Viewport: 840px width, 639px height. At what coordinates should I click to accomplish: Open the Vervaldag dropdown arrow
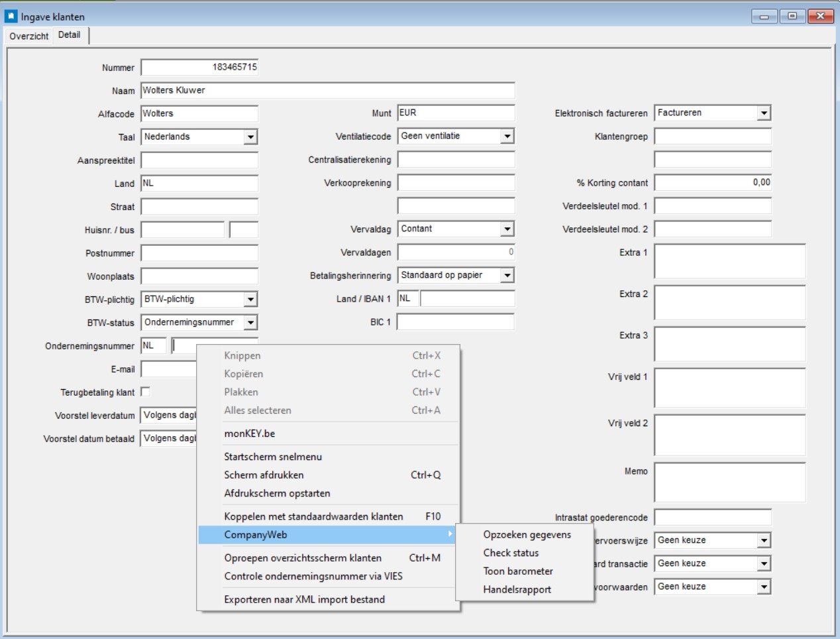[x=507, y=229]
